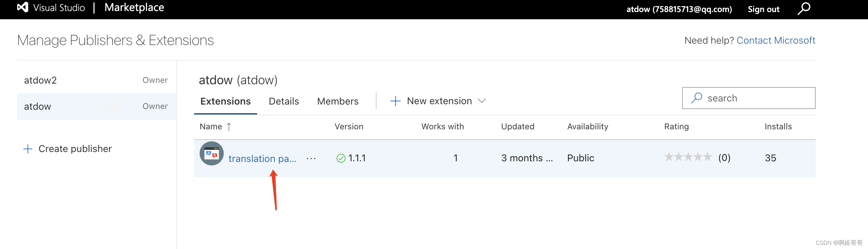
Task: Click the rating count (0)
Action: pos(724,158)
